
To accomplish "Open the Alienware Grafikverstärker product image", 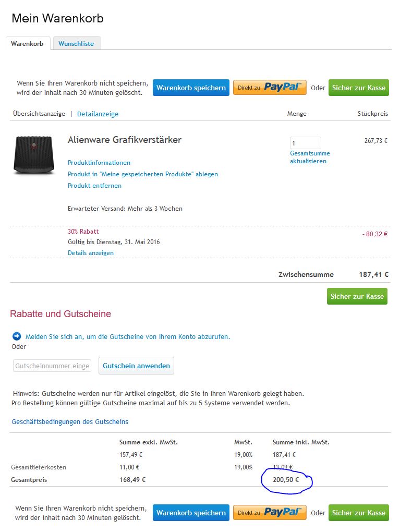I will pos(34,155).
